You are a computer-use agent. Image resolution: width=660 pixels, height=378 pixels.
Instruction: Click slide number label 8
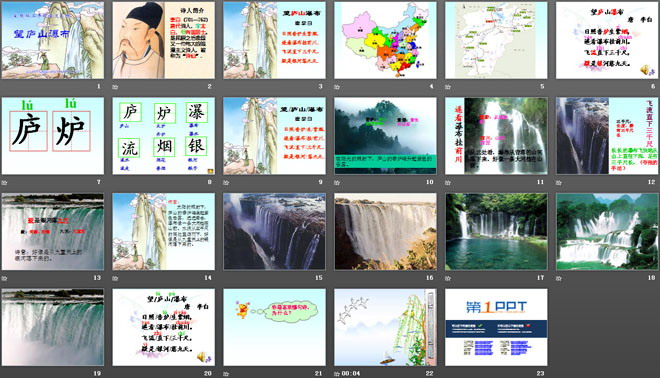(210, 182)
